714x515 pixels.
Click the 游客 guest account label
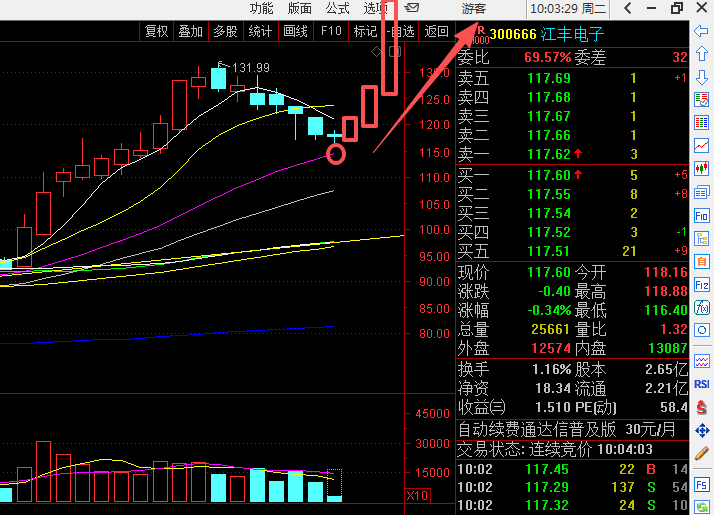[x=474, y=9]
